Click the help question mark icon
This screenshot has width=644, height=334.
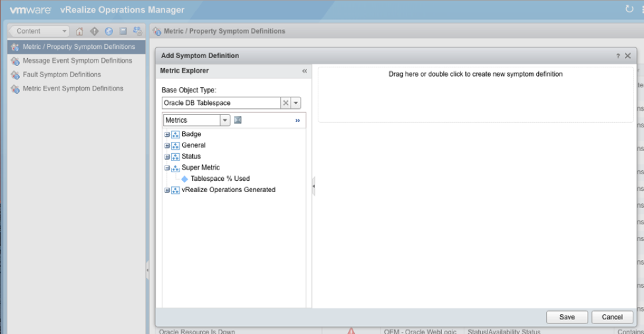pos(618,56)
